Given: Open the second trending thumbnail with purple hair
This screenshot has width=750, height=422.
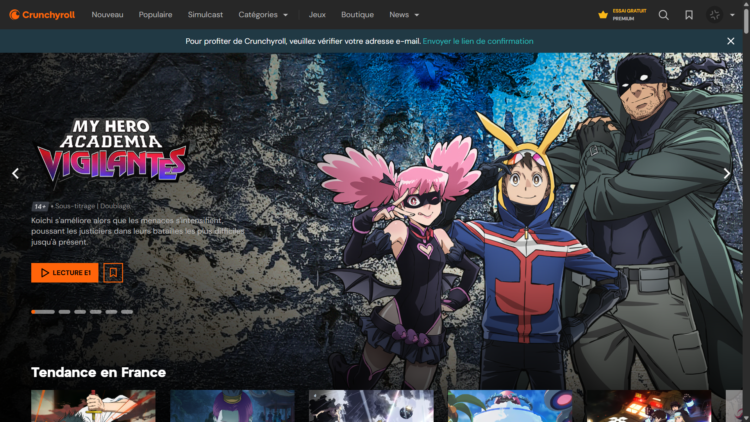Looking at the screenshot, I should tap(232, 406).
